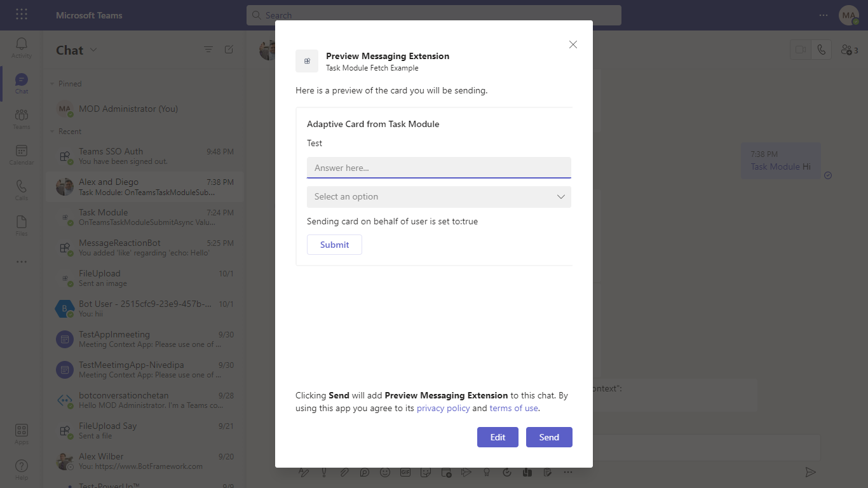This screenshot has width=868, height=488.
Task: Open the Teams SSO Auth chat
Action: (x=144, y=156)
